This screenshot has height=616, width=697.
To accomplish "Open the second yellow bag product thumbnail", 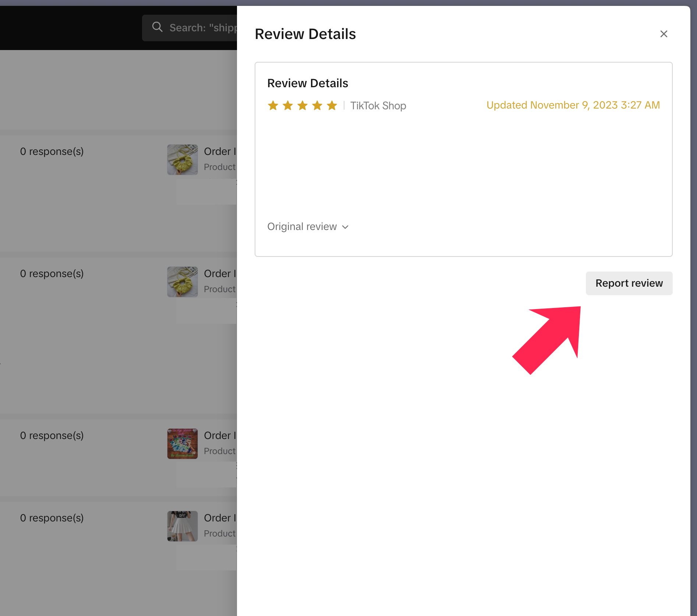I will click(x=183, y=282).
